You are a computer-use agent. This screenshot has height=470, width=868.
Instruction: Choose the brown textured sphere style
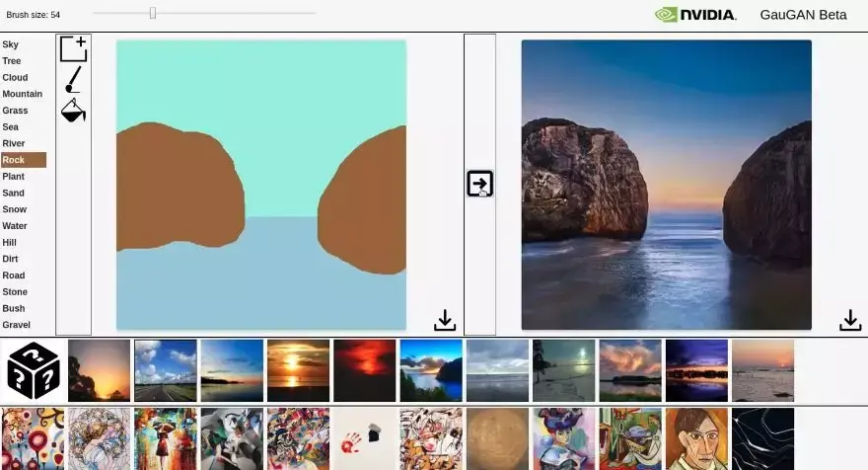click(498, 439)
